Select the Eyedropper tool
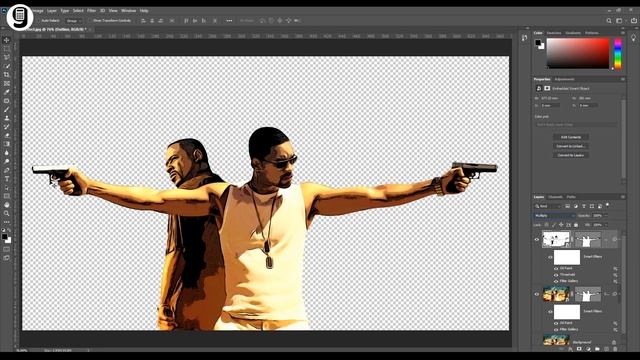 tap(7, 92)
